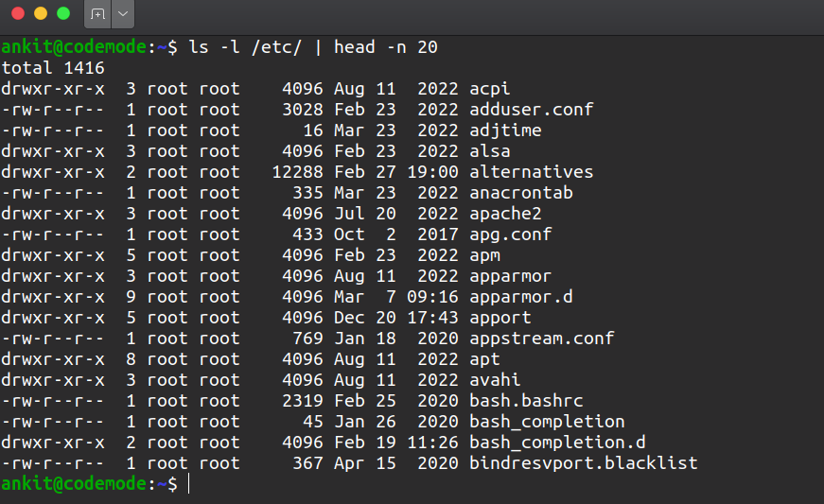Select the 'appstream.conf' file name
The image size is (824, 504).
[x=541, y=339]
